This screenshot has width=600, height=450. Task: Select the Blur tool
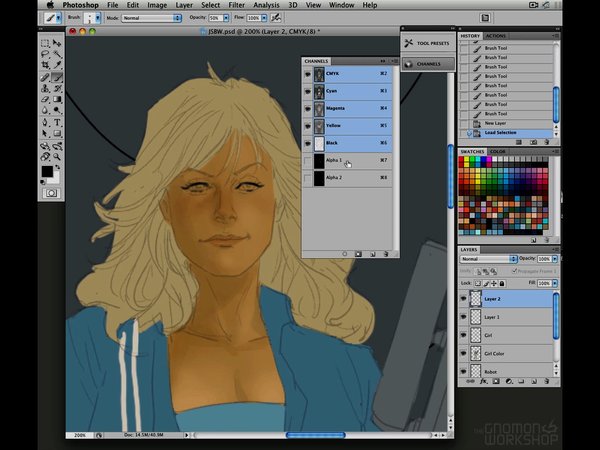tap(45, 111)
